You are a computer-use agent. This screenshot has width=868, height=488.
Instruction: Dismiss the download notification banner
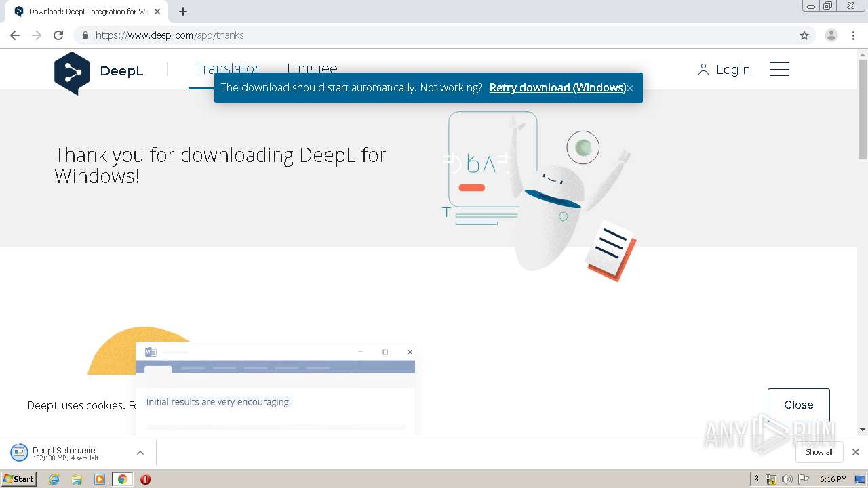630,88
